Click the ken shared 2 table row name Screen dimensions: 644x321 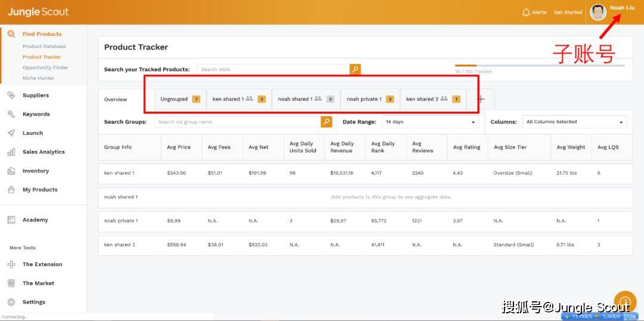click(119, 245)
